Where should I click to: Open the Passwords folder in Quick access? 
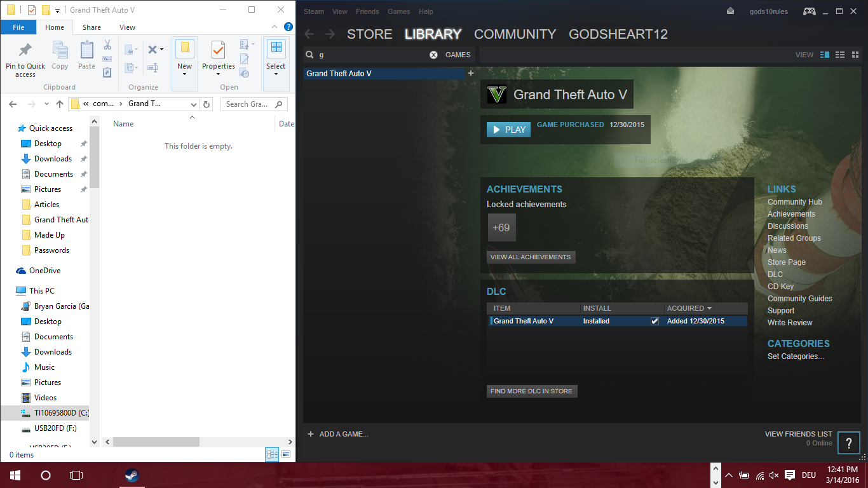[51, 250]
